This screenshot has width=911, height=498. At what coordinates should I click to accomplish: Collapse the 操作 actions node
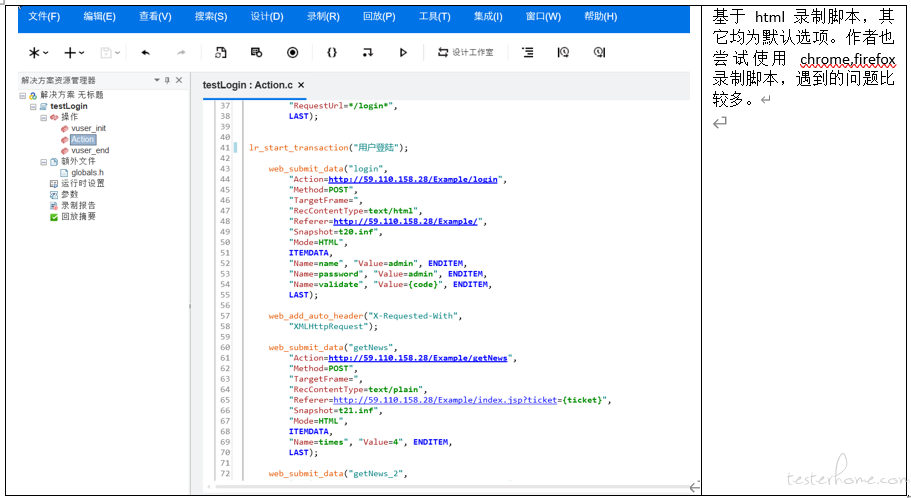click(x=43, y=117)
